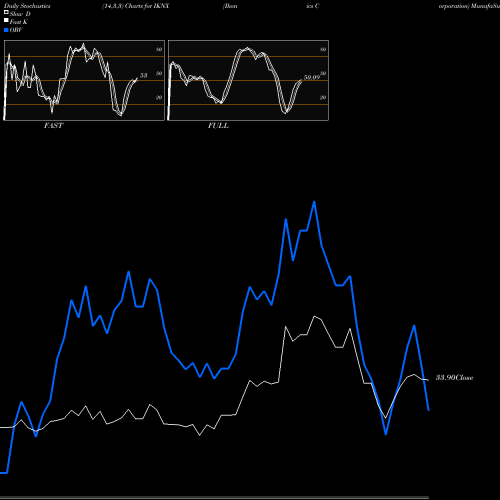
Task: Click the 53 value in FAST chart
Action: (143, 75)
